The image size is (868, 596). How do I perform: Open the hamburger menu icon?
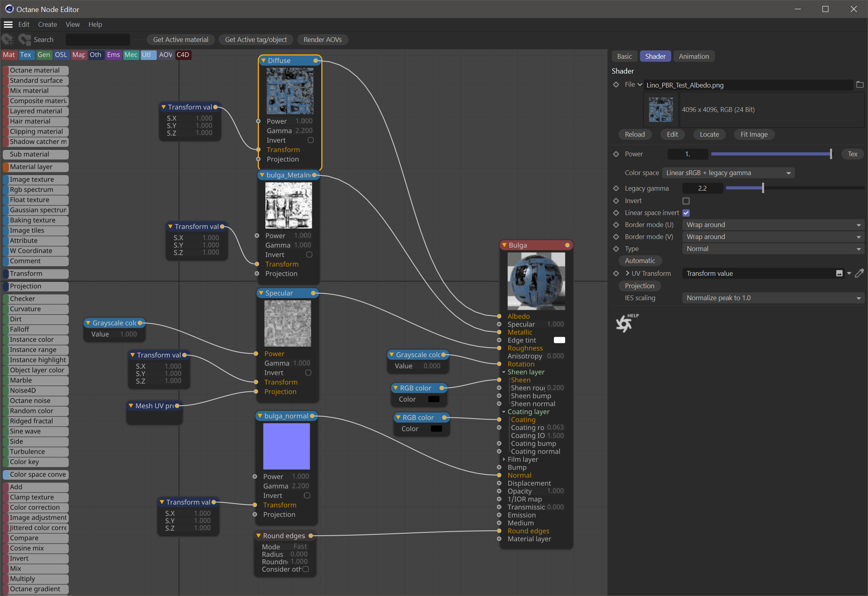click(8, 24)
